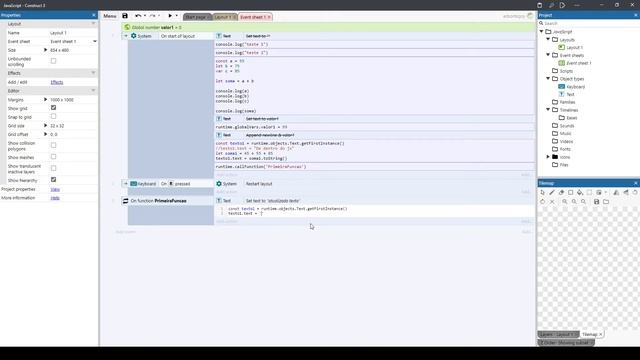Select the tilemap Eraser tool
This screenshot has height=360, width=640.
coord(561,192)
